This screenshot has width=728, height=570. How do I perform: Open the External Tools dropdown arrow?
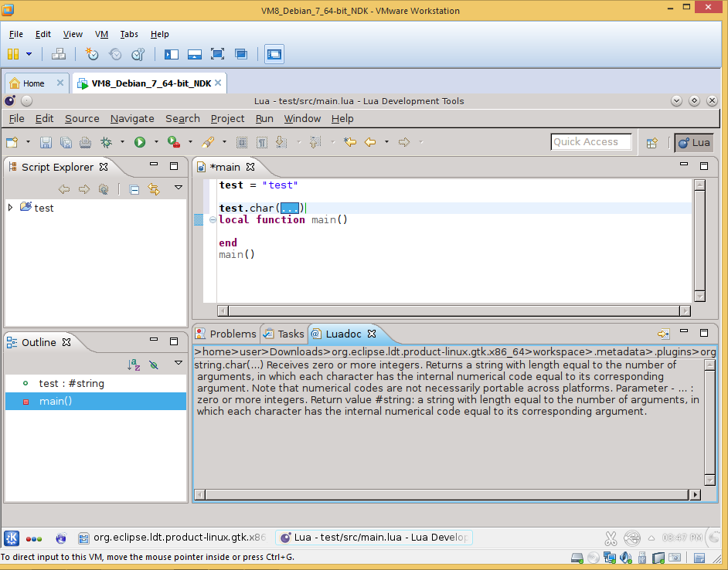(x=190, y=142)
